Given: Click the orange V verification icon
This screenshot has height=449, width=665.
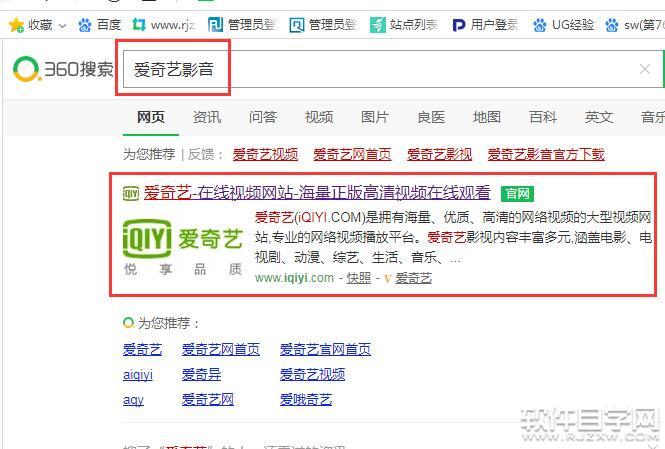Looking at the screenshot, I should pyautogui.click(x=387, y=279).
